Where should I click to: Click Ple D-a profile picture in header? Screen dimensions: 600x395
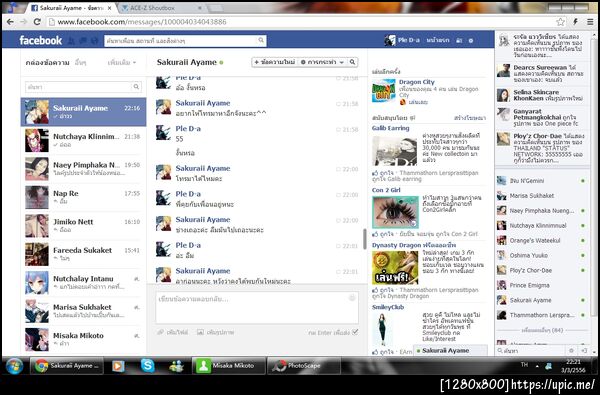click(x=390, y=40)
